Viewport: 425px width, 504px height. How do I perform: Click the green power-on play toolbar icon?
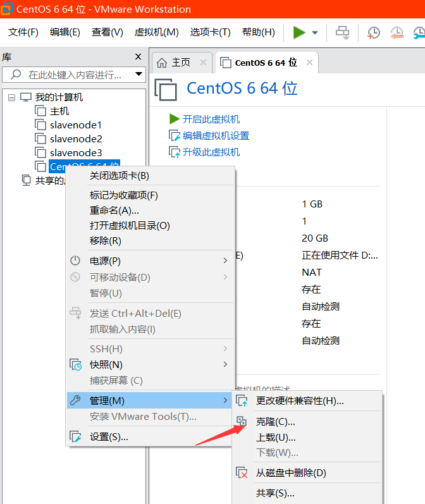(299, 32)
